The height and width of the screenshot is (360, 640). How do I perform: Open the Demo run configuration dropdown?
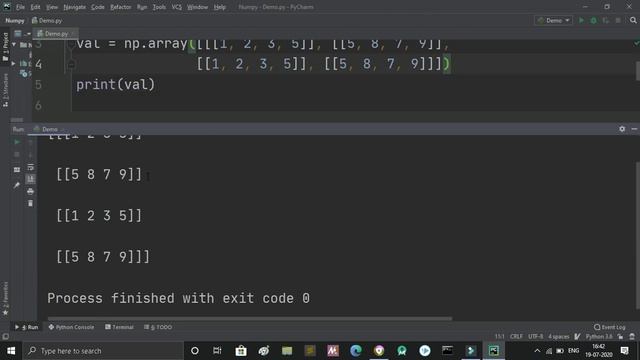(553, 20)
